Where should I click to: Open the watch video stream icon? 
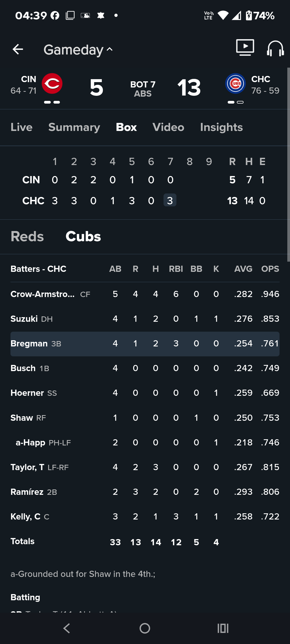[x=245, y=47]
